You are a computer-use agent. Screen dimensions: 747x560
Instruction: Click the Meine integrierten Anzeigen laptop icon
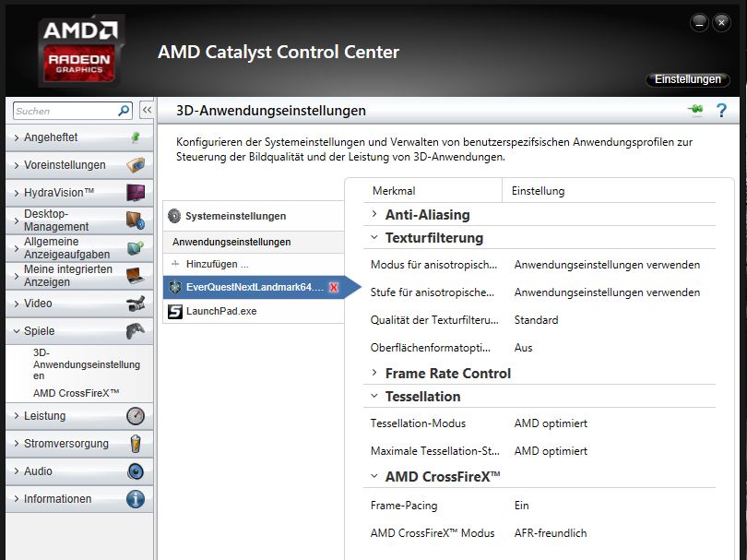coord(136,276)
